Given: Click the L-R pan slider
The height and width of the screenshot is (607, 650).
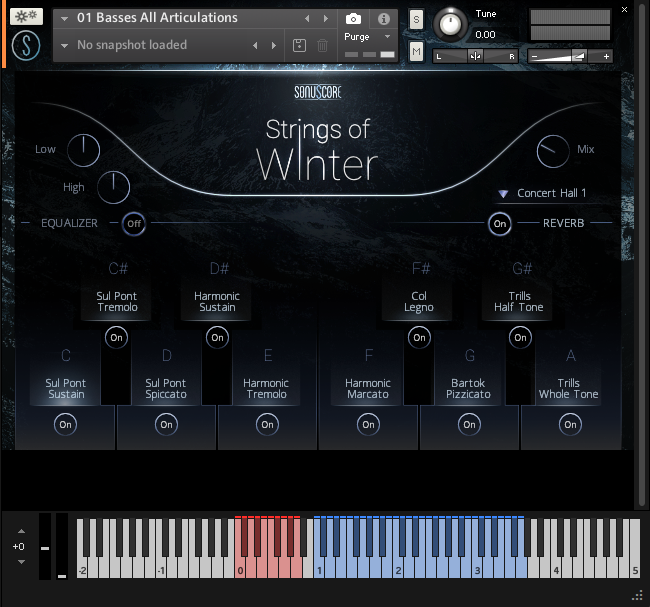Looking at the screenshot, I should tap(475, 56).
